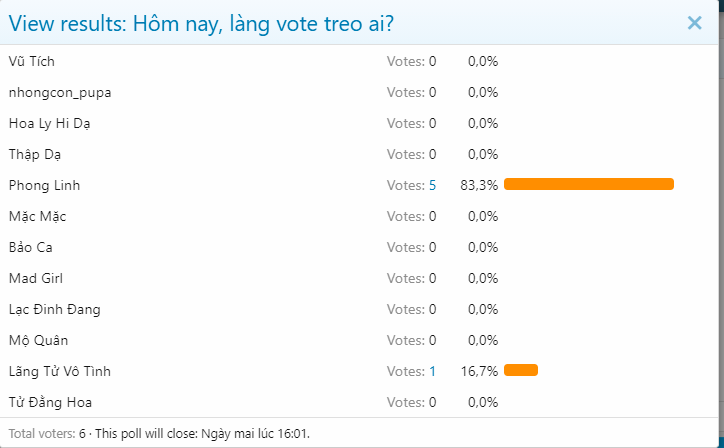Click the poll option Mad Girl
The height and width of the screenshot is (448, 724).
[36, 278]
